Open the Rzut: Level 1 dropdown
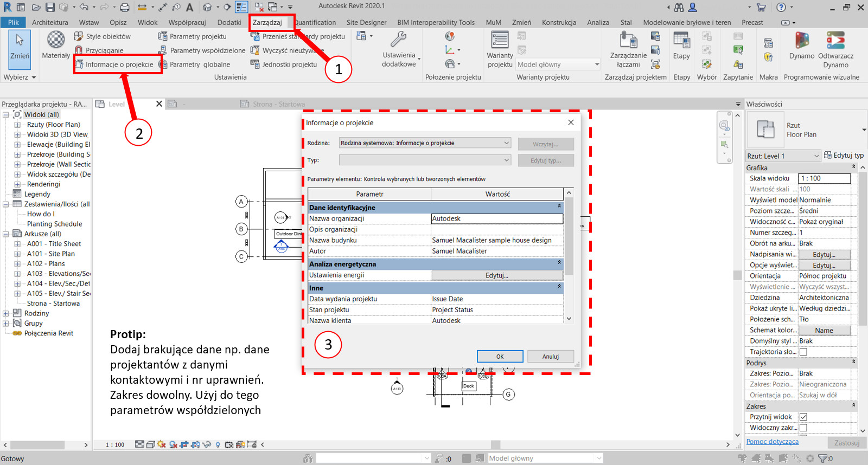Screen dimensions: 868x465 [783, 156]
